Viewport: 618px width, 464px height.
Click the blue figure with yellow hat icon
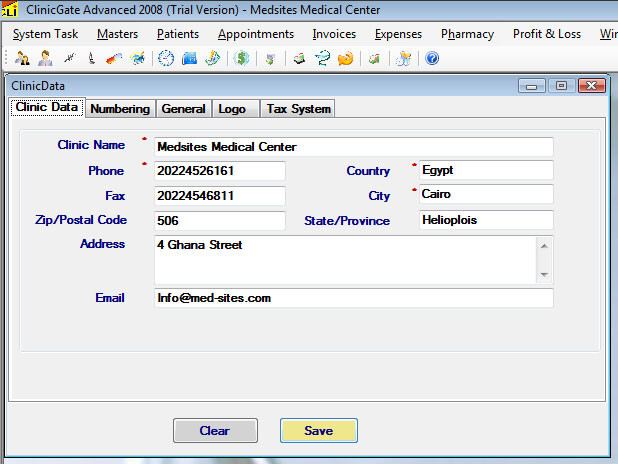coord(404,58)
